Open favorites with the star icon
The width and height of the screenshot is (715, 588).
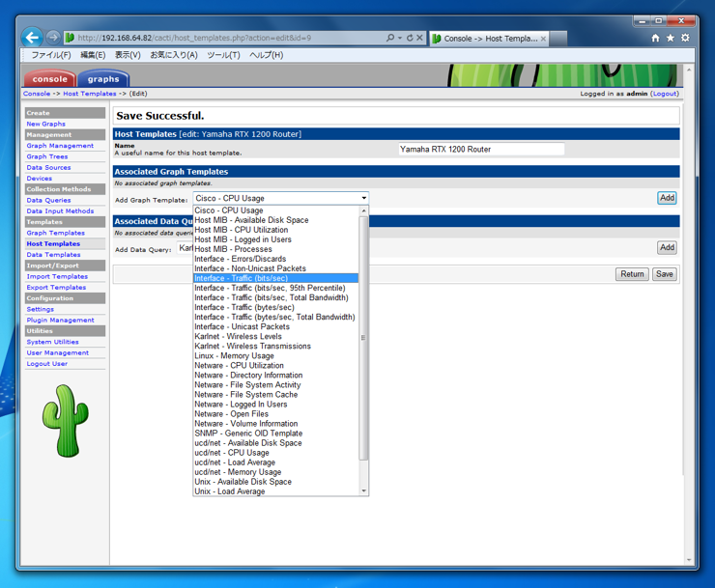point(671,38)
